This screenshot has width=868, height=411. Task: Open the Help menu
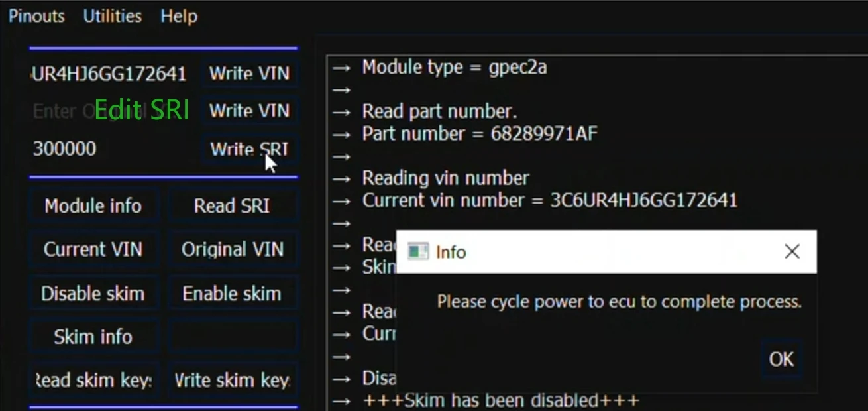point(178,16)
